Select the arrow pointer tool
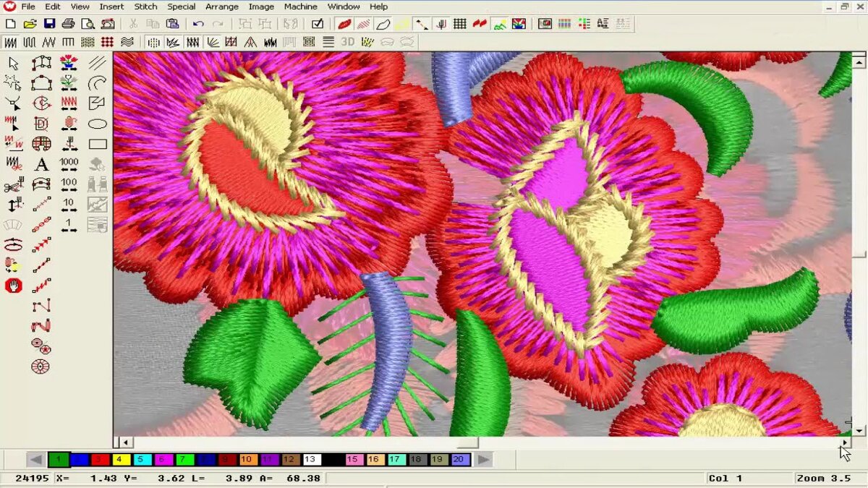Image resolution: width=868 pixels, height=488 pixels. (14, 63)
